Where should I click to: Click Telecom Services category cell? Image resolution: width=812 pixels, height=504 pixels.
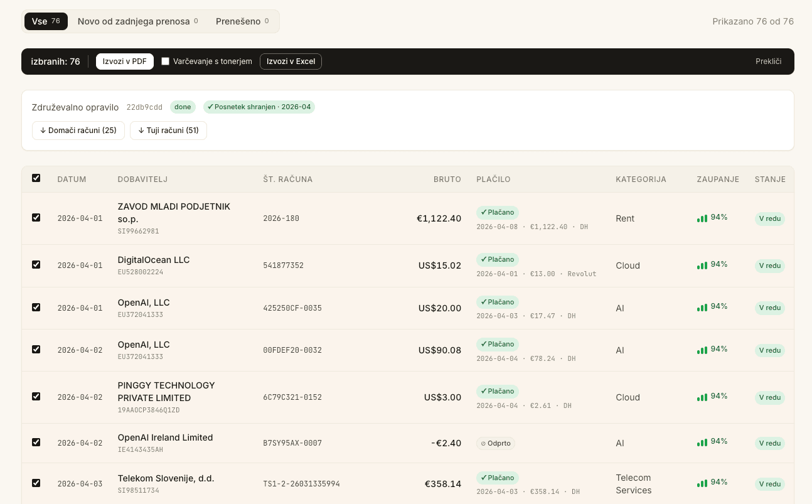[x=634, y=484]
